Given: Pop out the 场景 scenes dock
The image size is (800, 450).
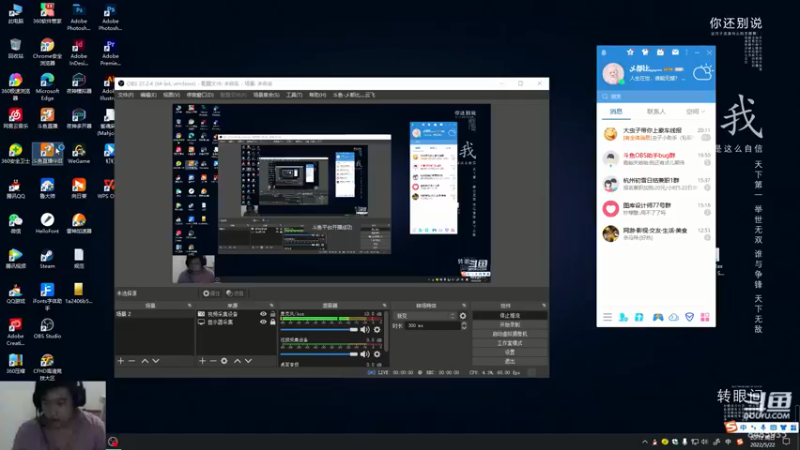Looking at the screenshot, I should (x=189, y=306).
